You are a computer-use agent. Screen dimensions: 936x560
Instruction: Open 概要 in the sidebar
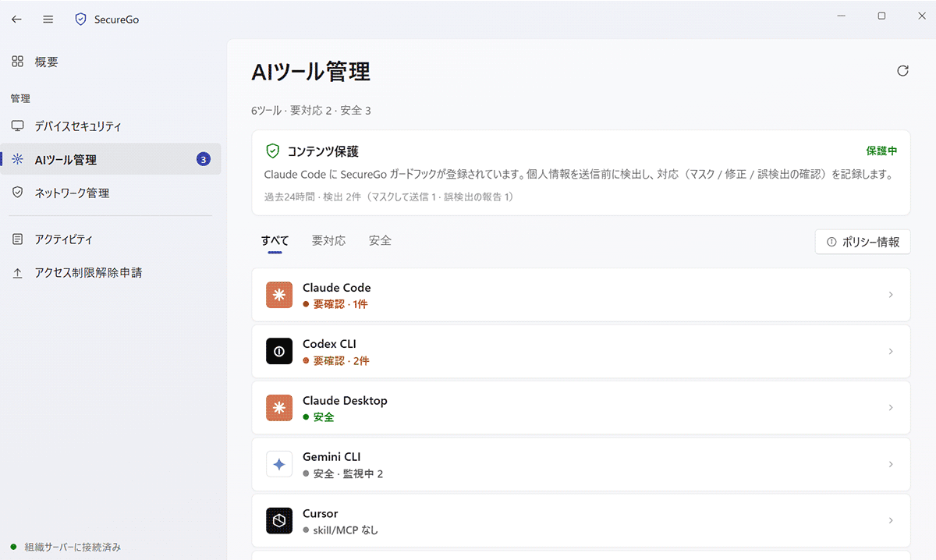(x=111, y=62)
